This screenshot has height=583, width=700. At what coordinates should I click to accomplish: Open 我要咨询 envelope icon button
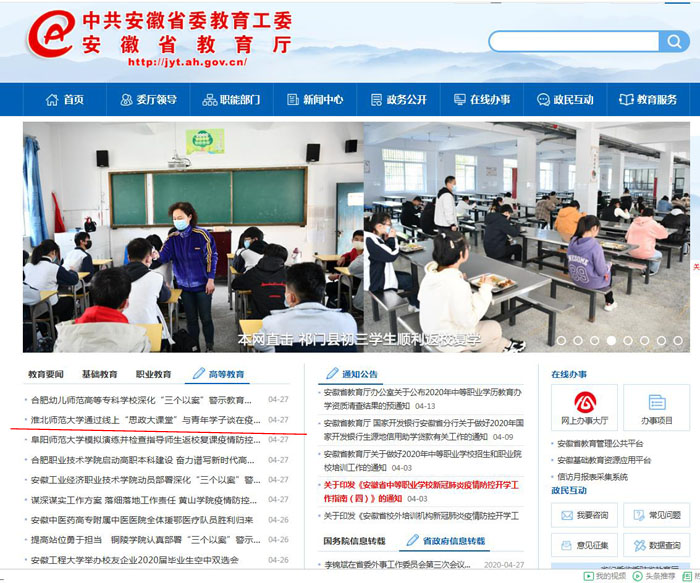(x=584, y=515)
